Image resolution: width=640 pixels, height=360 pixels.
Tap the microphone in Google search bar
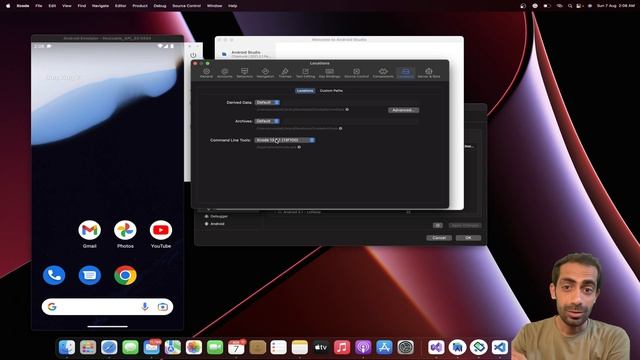tap(144, 307)
